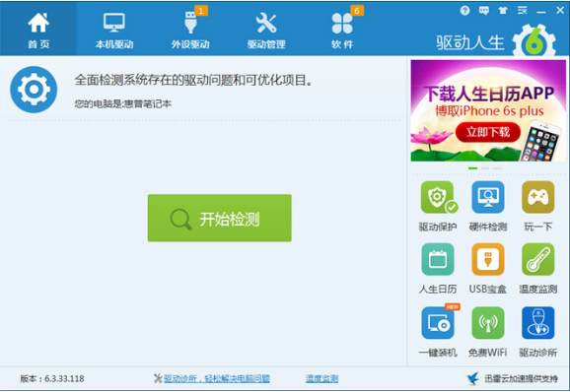The width and height of the screenshot is (570, 392).
Task: Click the large blue gear icon
Action: (34, 90)
